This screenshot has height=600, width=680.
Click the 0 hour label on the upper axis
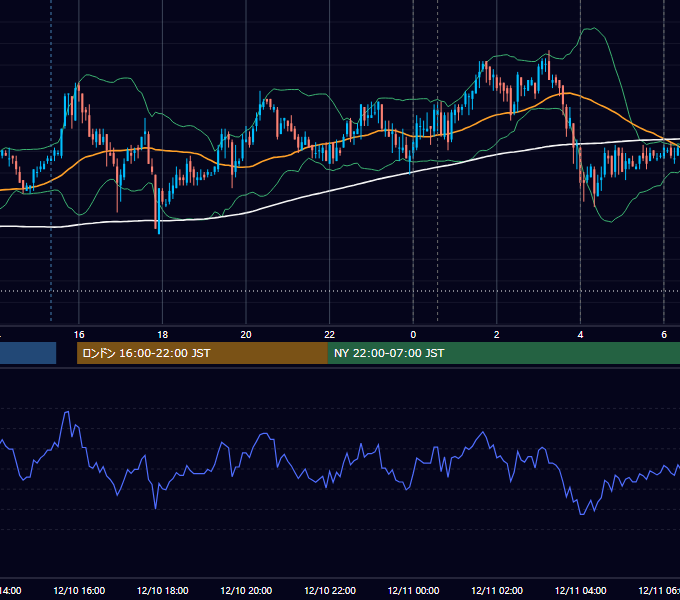(x=413, y=335)
